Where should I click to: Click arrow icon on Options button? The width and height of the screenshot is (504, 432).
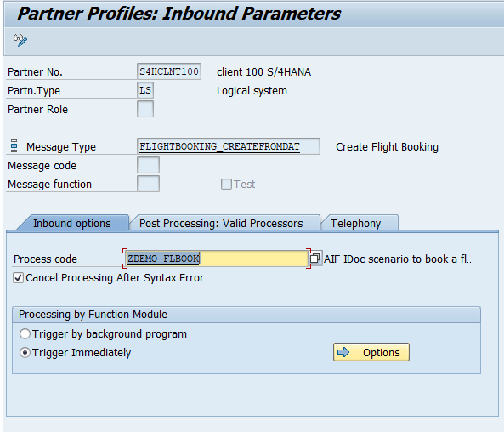[x=343, y=352]
